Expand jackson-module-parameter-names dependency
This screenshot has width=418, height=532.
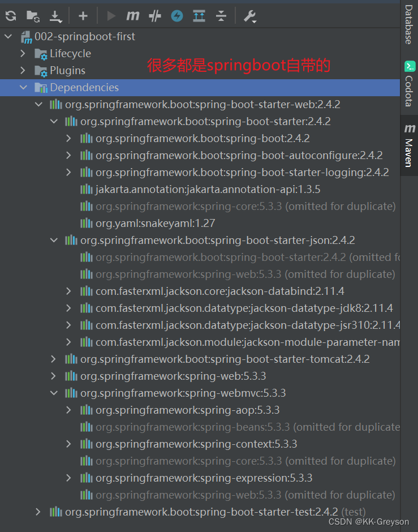pos(69,342)
